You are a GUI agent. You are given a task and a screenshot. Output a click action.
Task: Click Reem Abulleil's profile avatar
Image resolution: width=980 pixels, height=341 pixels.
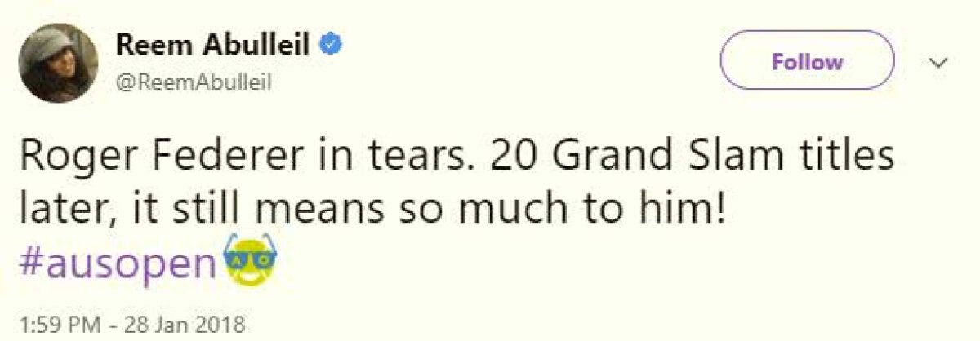click(60, 61)
